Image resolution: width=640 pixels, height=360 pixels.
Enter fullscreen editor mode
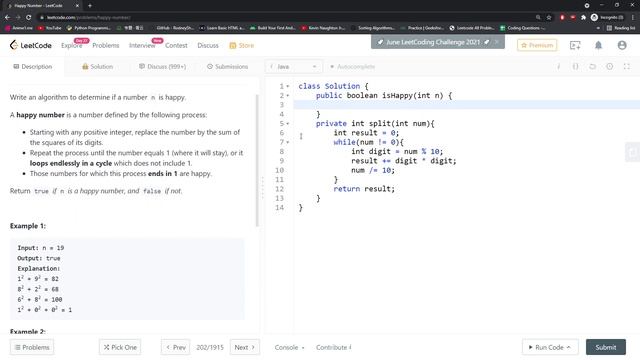(x=627, y=67)
